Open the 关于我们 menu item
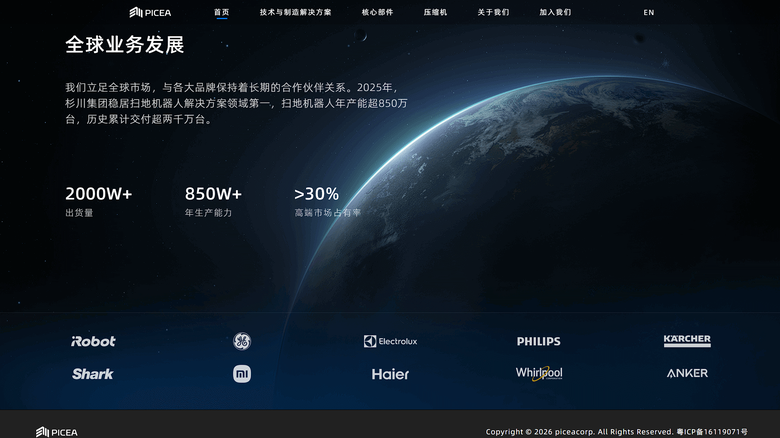Viewport: 780px width, 438px height. click(x=493, y=12)
